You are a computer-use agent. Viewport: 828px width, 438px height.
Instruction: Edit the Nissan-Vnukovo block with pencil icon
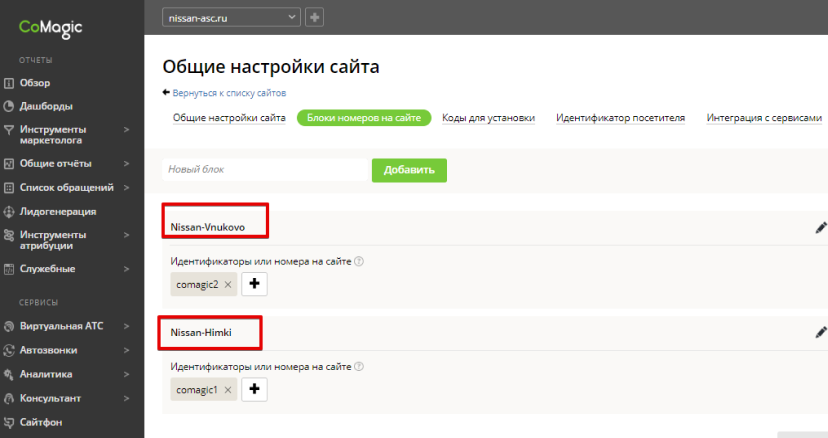tap(821, 228)
